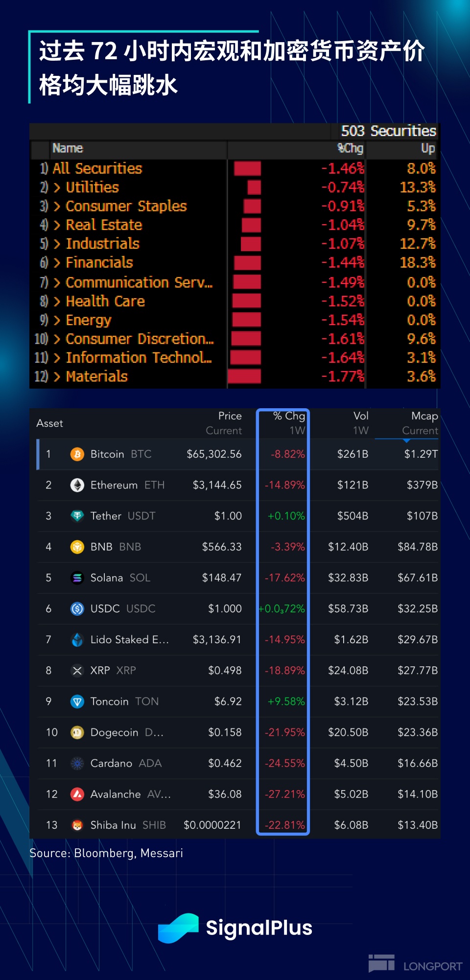The width and height of the screenshot is (470, 980).
Task: Expand the Financials sector chevron
Action: click(57, 263)
